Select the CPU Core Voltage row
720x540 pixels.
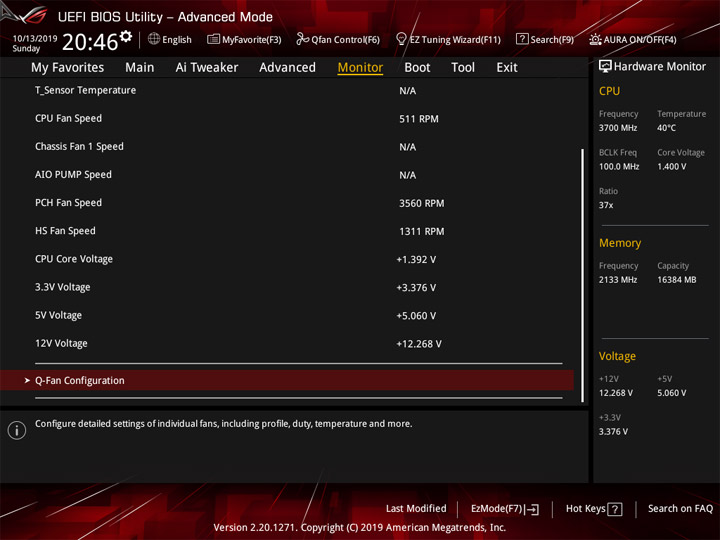click(x=287, y=259)
